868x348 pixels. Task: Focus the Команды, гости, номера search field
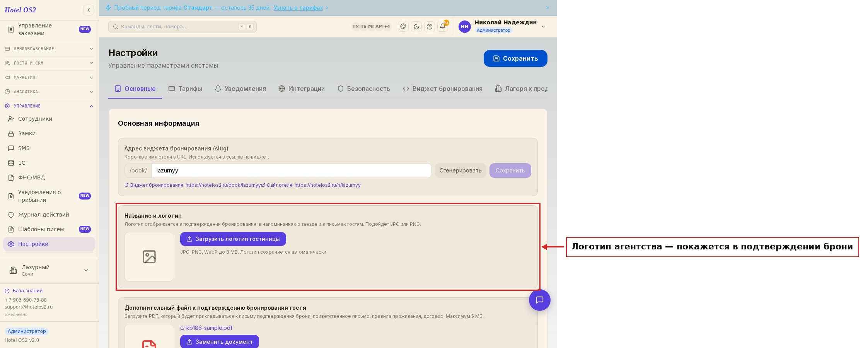182,27
